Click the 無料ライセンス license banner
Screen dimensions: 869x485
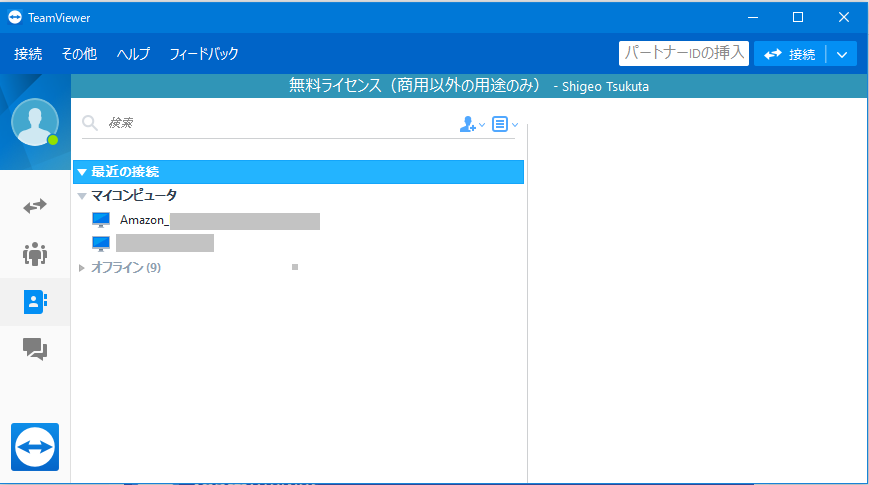469,86
